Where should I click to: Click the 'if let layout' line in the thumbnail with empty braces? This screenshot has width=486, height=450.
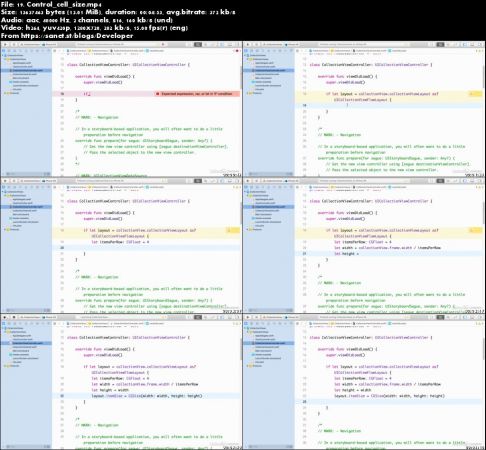coord(382,94)
